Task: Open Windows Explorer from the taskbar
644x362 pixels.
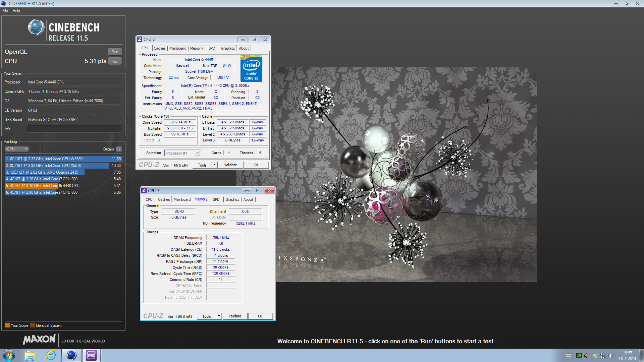Action: (30, 355)
